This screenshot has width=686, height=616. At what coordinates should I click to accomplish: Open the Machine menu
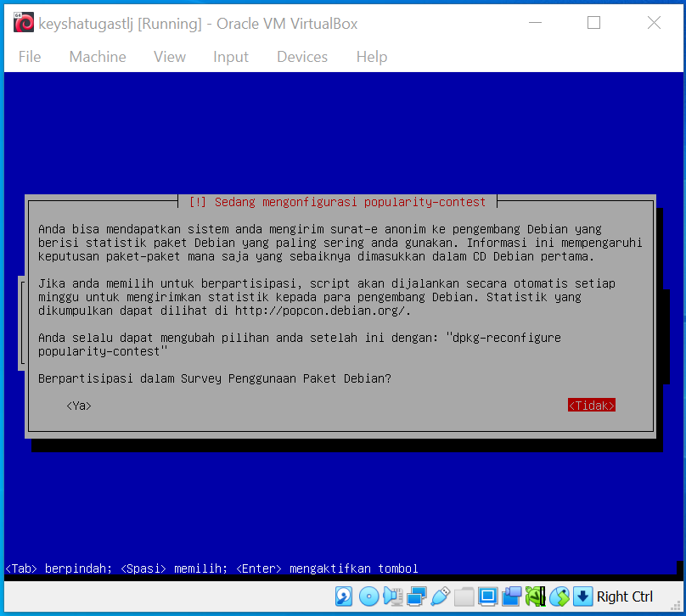98,57
